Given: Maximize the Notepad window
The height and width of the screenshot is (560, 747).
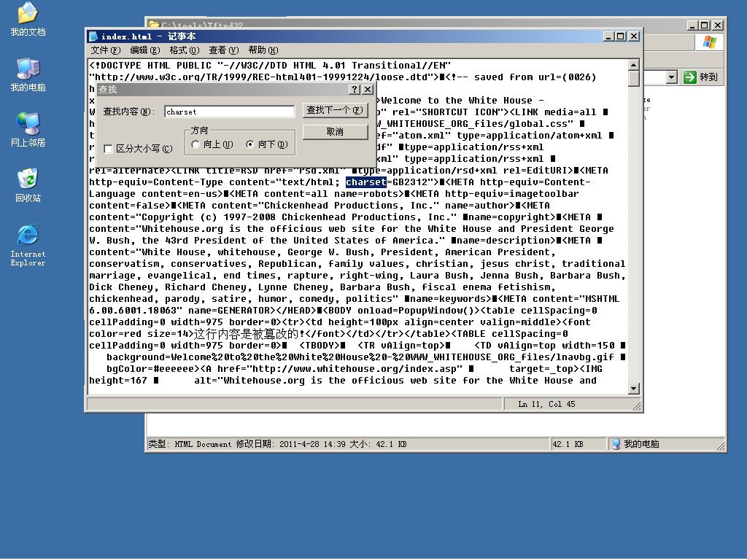Looking at the screenshot, I should click(x=620, y=36).
